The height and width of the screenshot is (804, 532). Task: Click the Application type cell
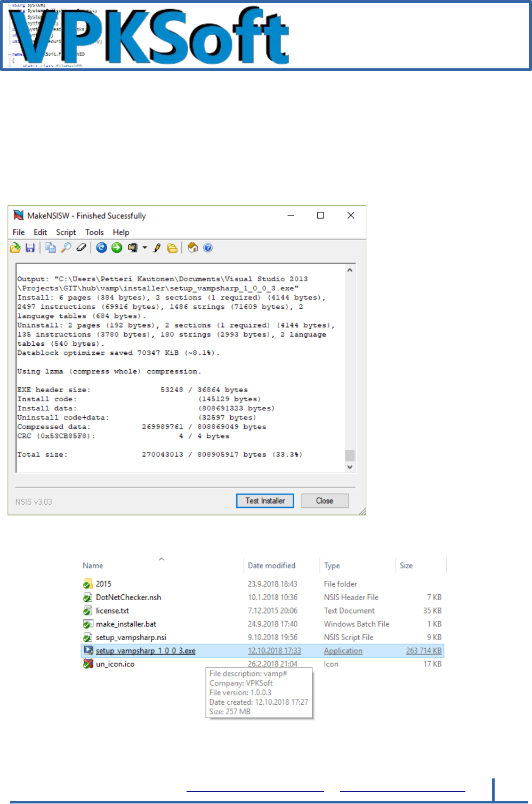[343, 651]
